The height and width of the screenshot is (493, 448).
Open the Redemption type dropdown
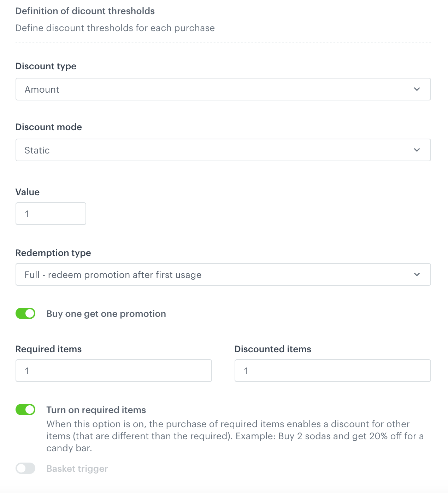pos(223,274)
